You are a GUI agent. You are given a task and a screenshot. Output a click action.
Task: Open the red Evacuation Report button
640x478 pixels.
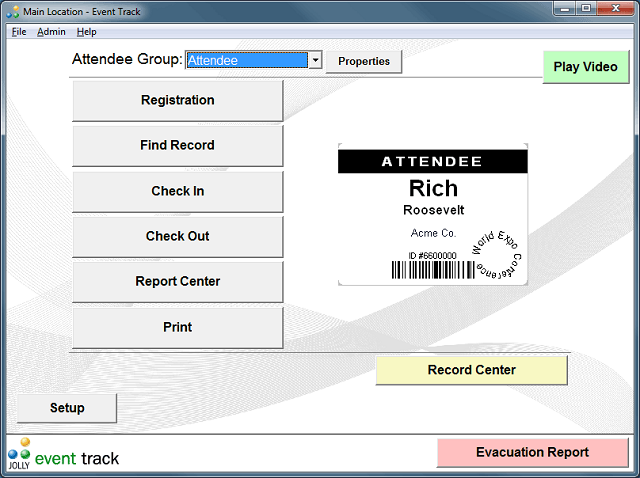532,452
